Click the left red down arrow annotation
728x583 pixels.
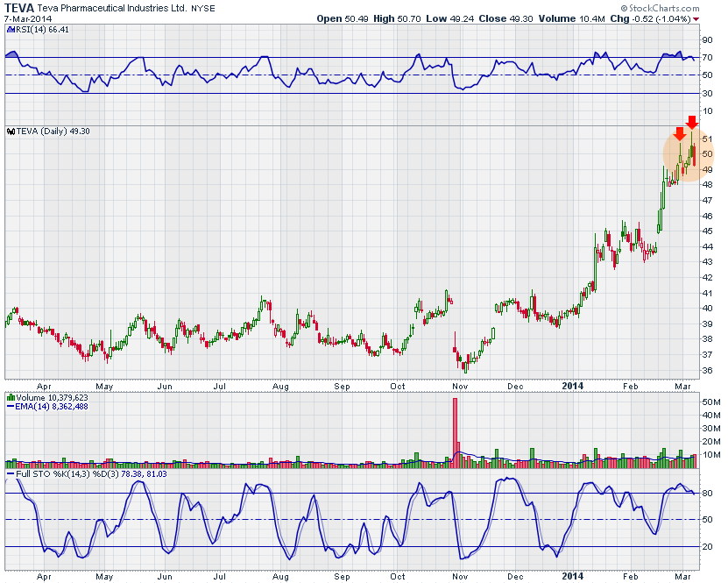pos(679,134)
